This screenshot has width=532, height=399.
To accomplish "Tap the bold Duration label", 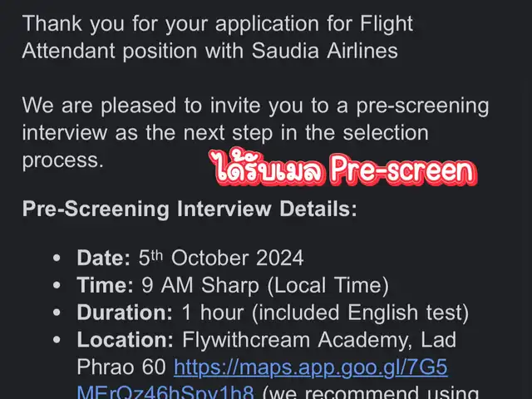I will pos(125,313).
